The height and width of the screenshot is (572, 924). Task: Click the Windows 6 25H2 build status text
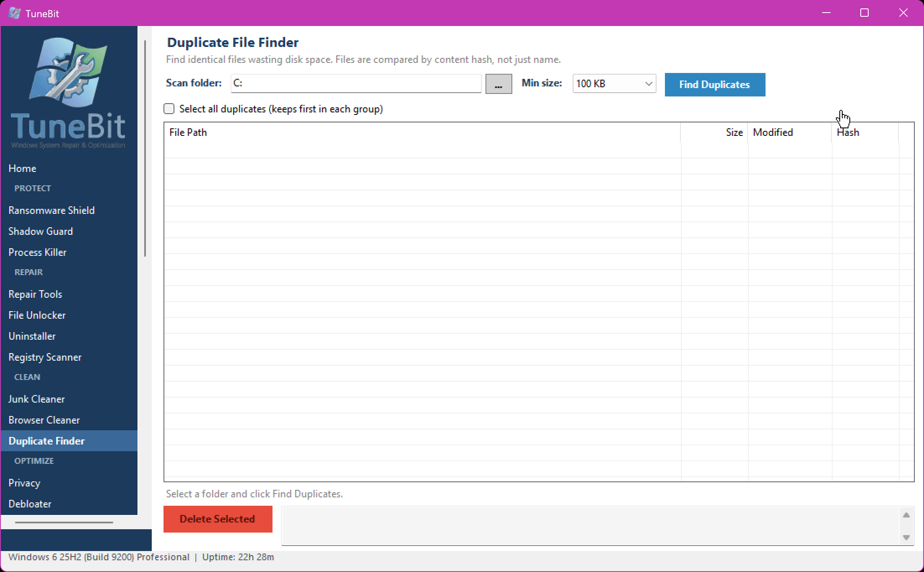[x=99, y=557]
